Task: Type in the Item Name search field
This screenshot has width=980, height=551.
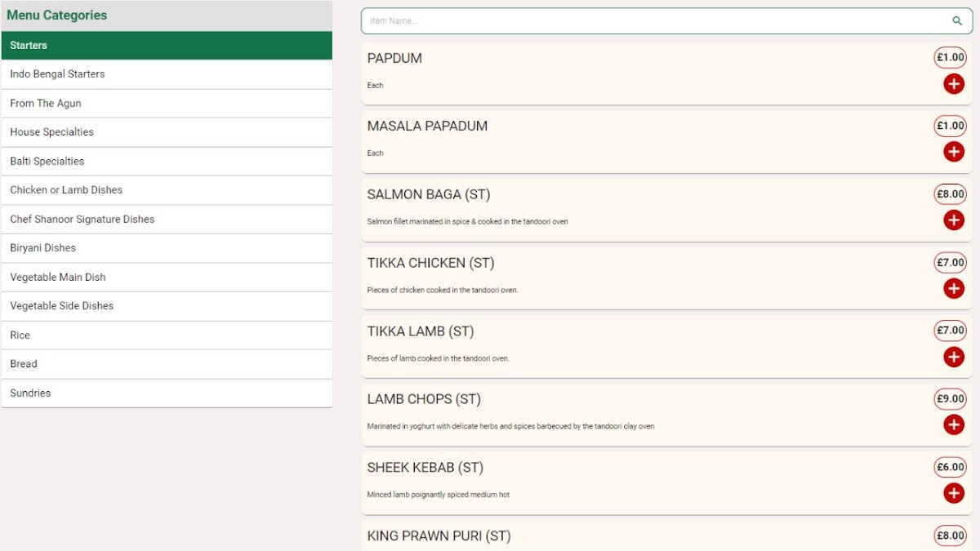Action: coord(653,21)
